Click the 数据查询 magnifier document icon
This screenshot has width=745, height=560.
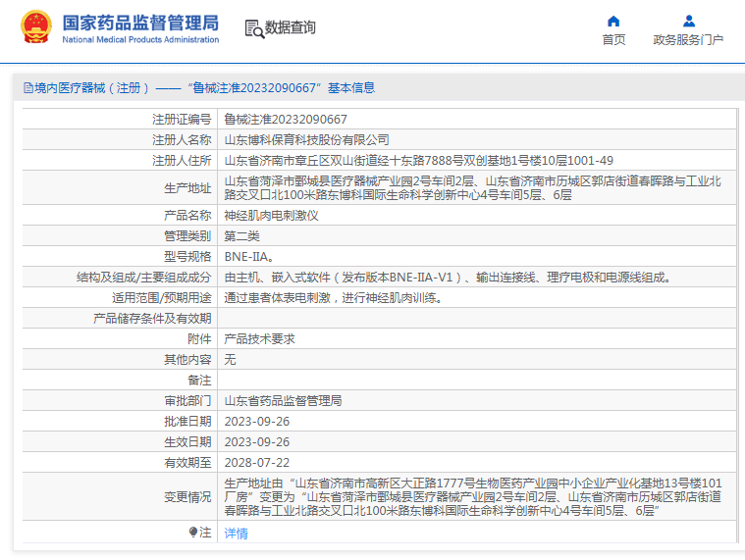click(x=253, y=28)
